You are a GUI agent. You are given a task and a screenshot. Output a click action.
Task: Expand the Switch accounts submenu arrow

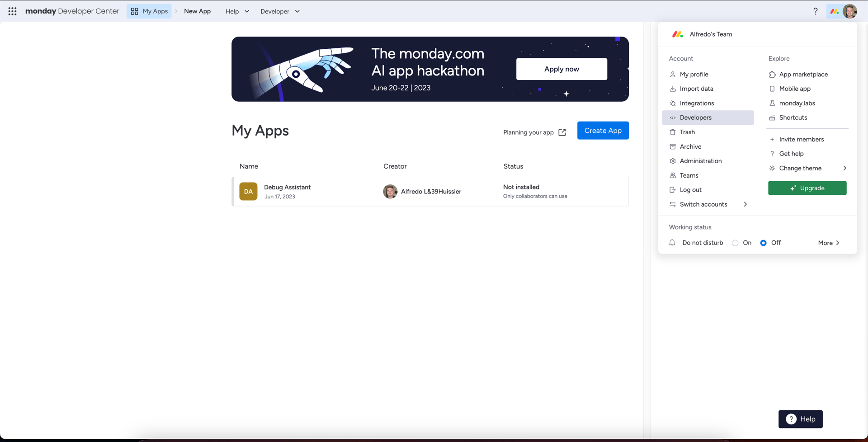click(x=745, y=204)
